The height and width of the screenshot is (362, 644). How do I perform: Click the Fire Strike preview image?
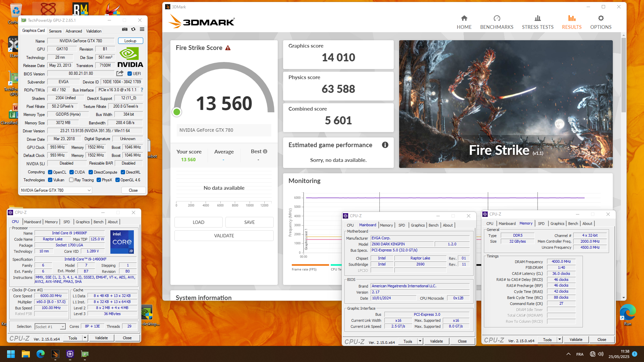[506, 104]
